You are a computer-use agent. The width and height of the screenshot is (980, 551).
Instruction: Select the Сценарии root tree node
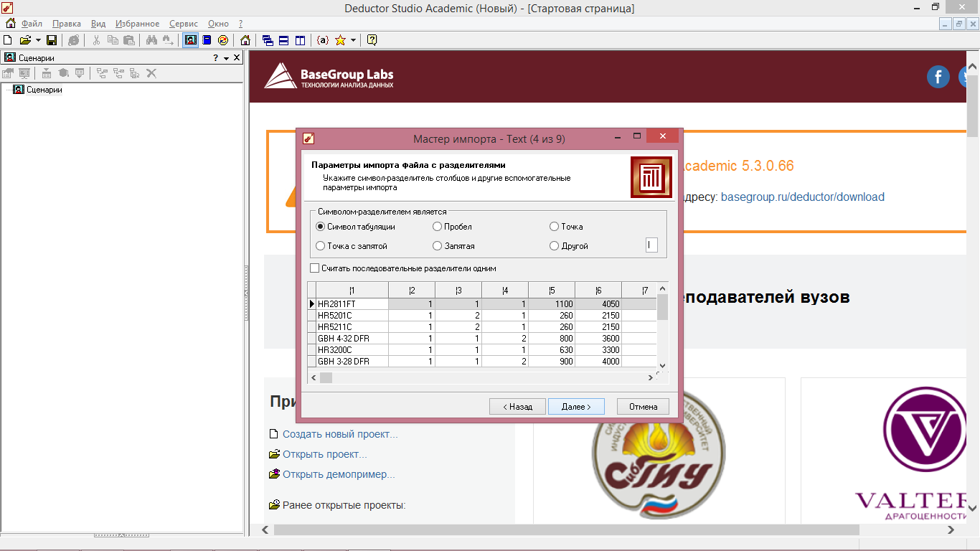click(x=44, y=90)
